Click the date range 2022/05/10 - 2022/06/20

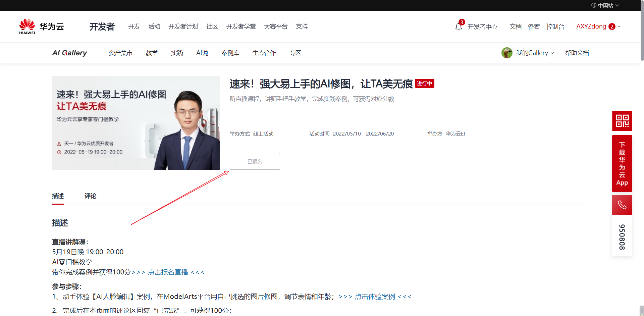[x=363, y=134]
